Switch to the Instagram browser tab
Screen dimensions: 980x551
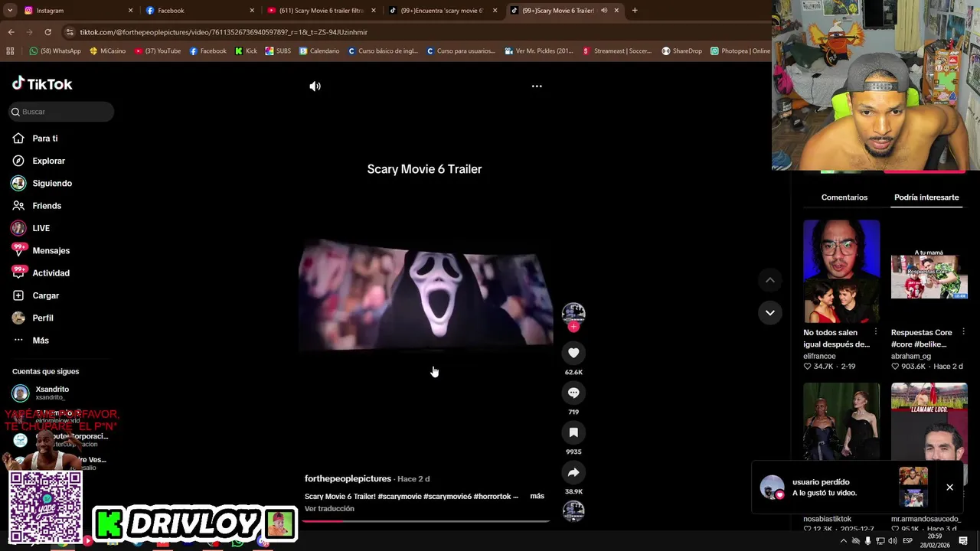[x=77, y=10]
